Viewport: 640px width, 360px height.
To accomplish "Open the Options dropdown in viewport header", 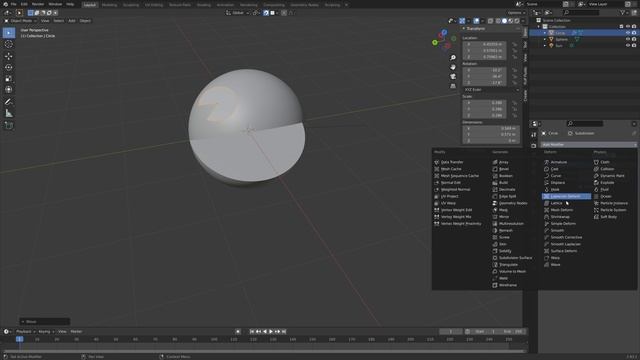I will 516,13.
